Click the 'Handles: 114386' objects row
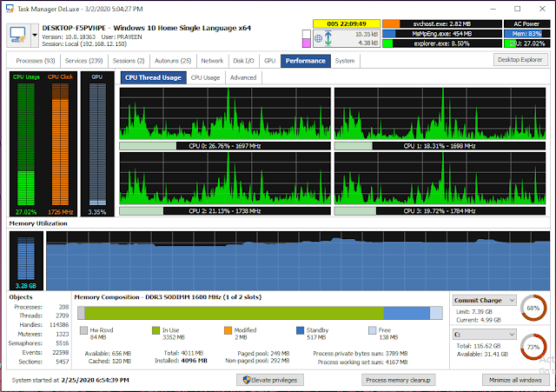 click(44, 324)
